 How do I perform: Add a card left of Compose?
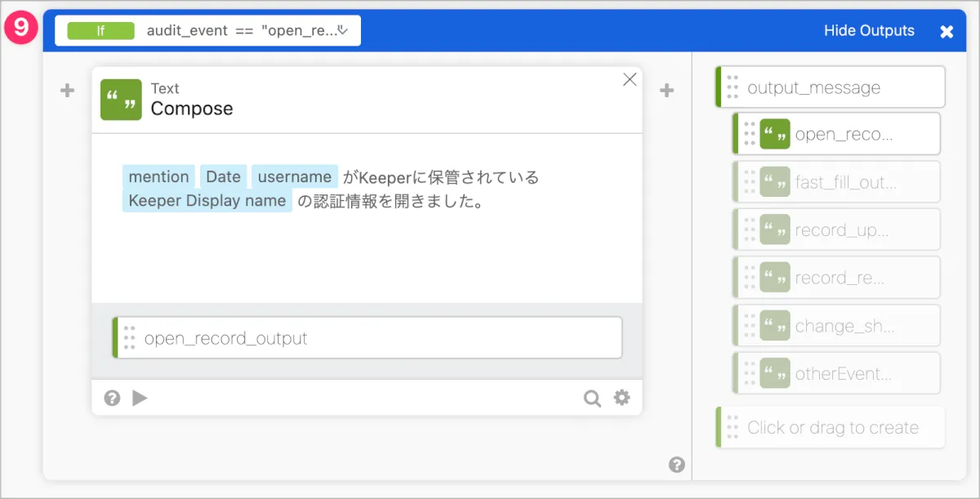point(68,91)
